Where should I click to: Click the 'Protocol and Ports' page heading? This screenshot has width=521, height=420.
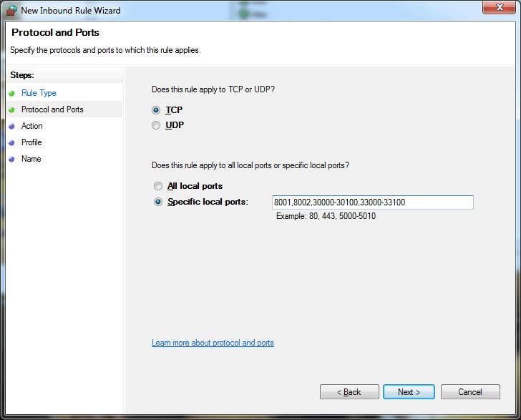click(56, 32)
